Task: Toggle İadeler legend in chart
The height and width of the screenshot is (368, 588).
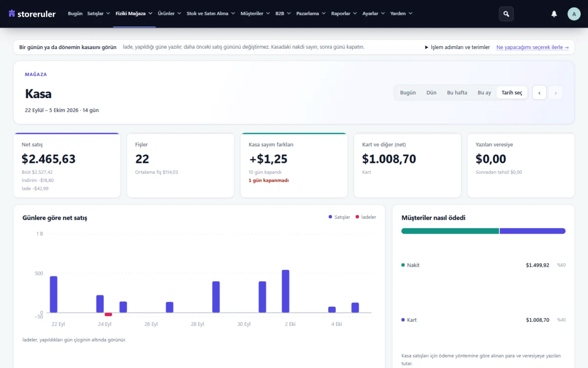Action: pos(366,217)
